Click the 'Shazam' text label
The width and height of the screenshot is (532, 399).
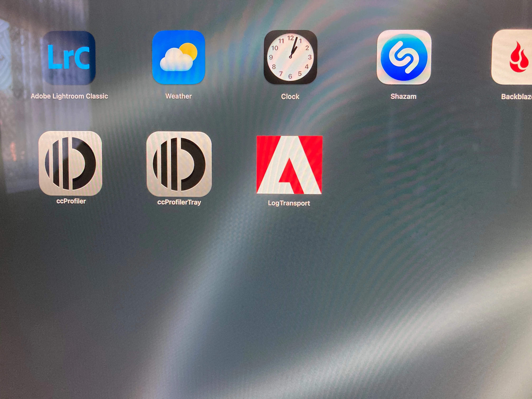pyautogui.click(x=403, y=96)
